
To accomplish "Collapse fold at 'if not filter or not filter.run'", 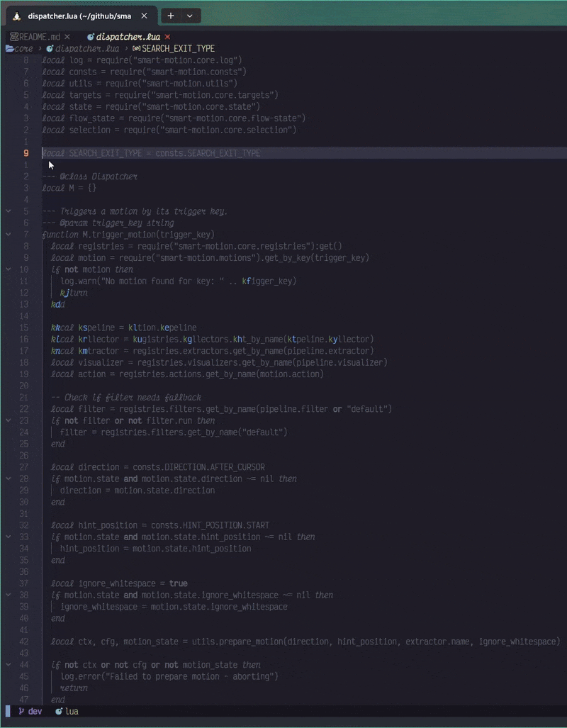I will click(9, 420).
